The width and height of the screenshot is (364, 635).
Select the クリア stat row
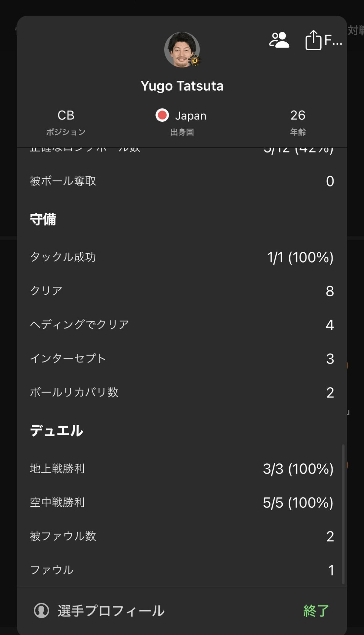pos(182,291)
